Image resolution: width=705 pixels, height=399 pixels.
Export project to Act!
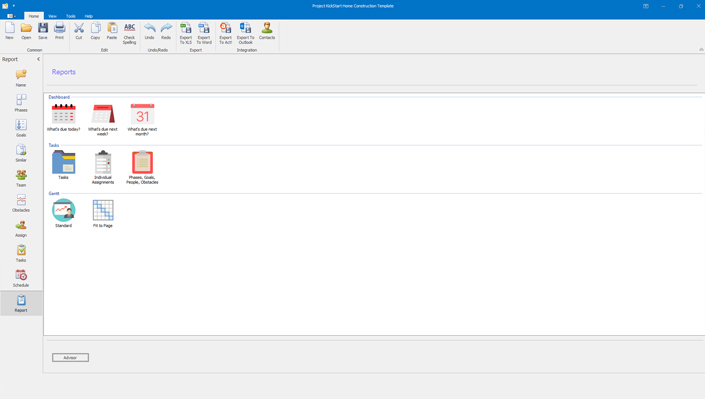225,33
